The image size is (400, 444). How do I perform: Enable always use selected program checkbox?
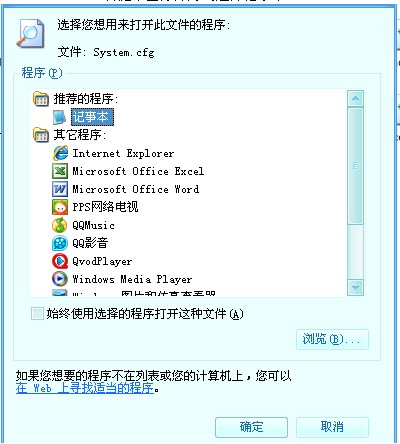pos(37,314)
